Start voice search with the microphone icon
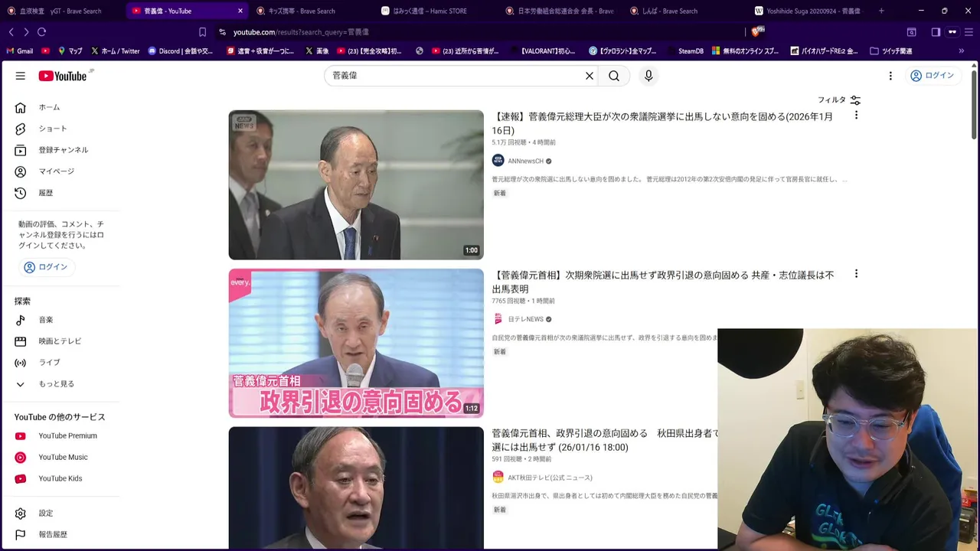 [648, 76]
